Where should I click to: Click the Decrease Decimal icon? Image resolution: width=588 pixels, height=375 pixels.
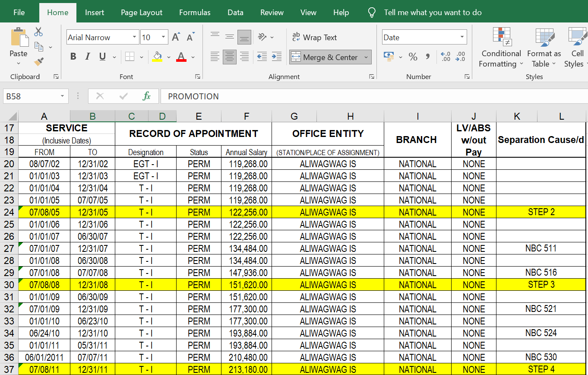coord(461,57)
